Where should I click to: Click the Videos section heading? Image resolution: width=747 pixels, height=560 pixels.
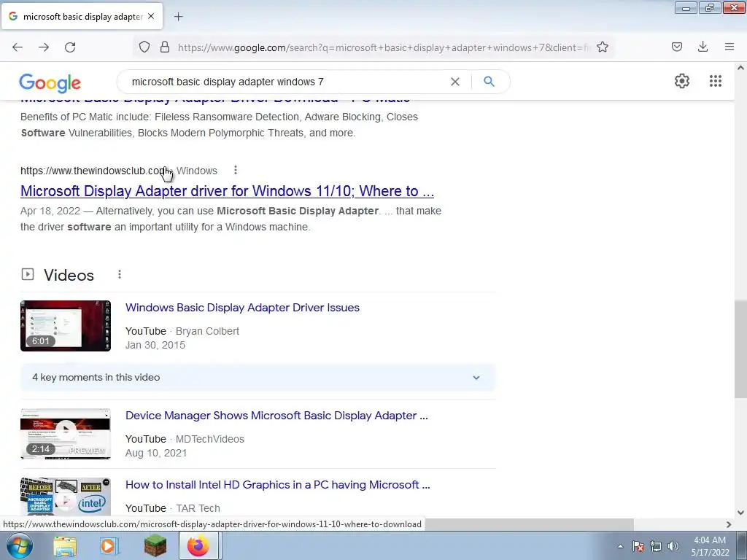(x=69, y=275)
